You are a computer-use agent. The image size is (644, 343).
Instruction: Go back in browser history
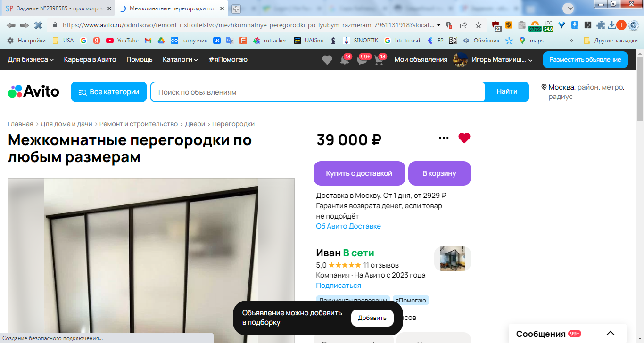click(11, 25)
